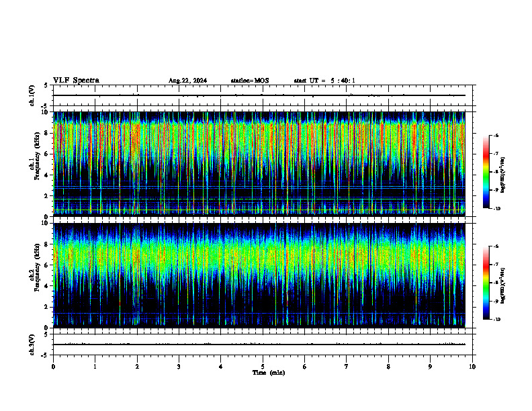Click time axis tick label "1"
This screenshot has width=532, height=411.
tap(95, 367)
